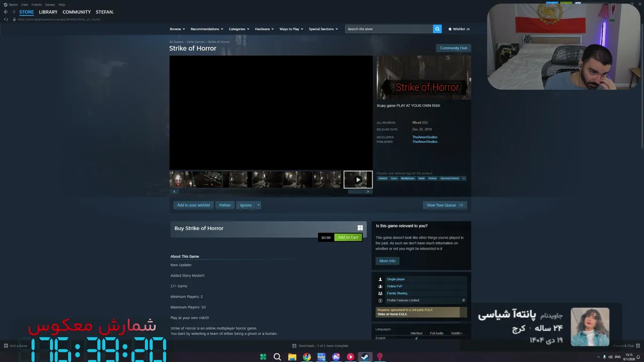
Task: Go forward with the forward arrow
Action: [x=13, y=12]
